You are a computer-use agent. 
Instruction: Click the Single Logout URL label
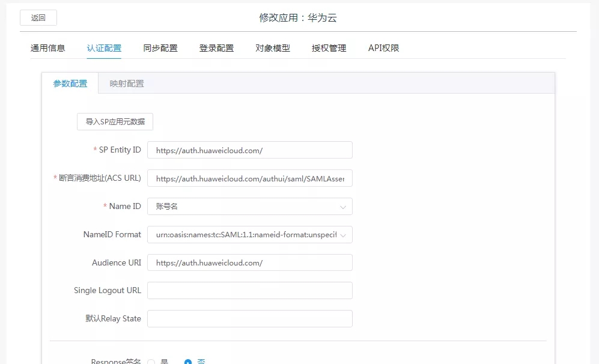108,290
